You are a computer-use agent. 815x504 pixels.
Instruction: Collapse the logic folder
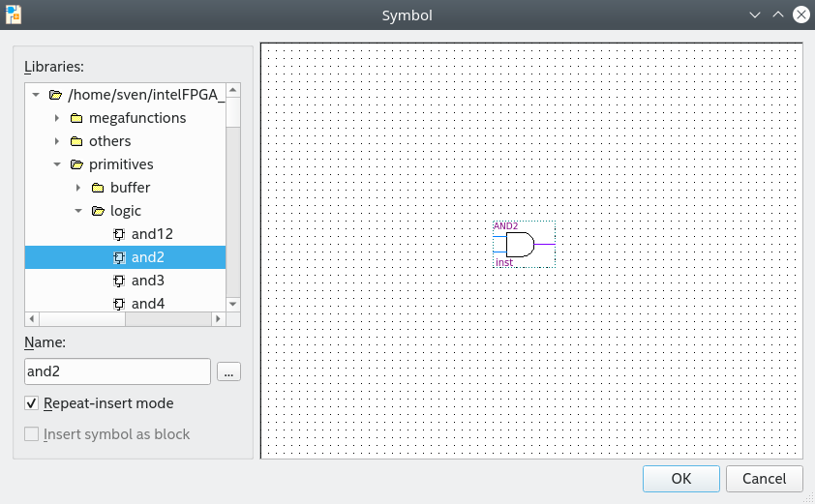click(78, 211)
